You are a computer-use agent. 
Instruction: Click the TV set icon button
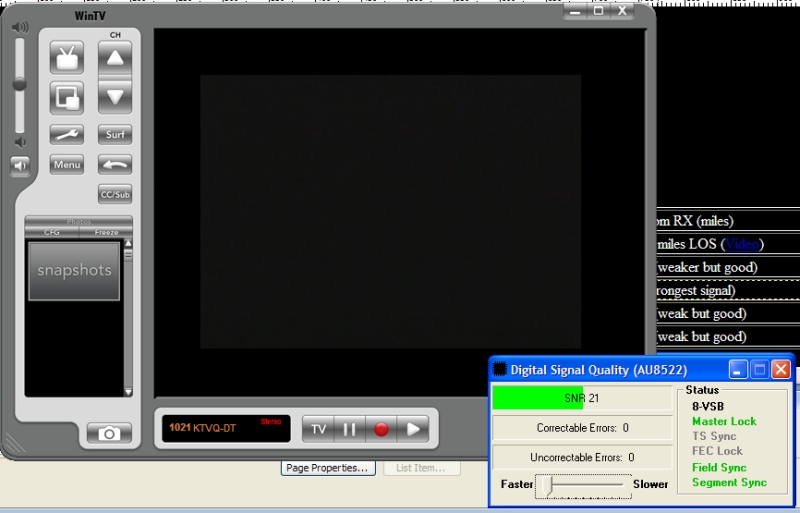(67, 58)
